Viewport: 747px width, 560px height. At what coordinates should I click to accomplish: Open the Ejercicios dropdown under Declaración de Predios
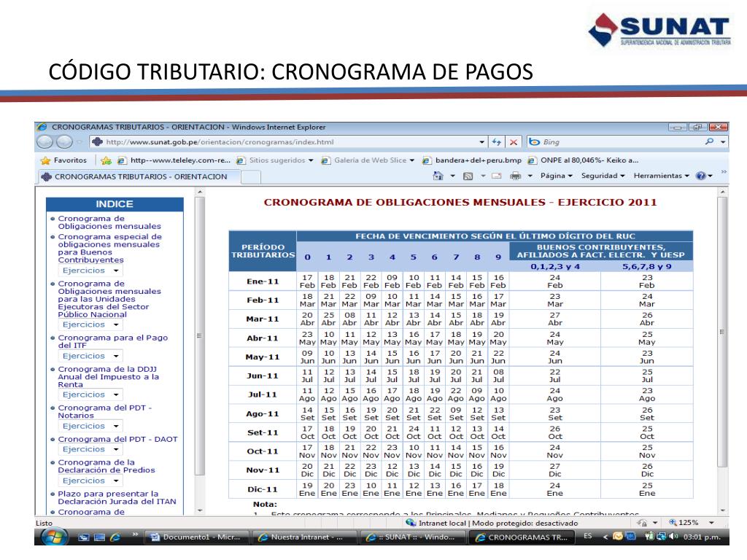click(x=90, y=481)
